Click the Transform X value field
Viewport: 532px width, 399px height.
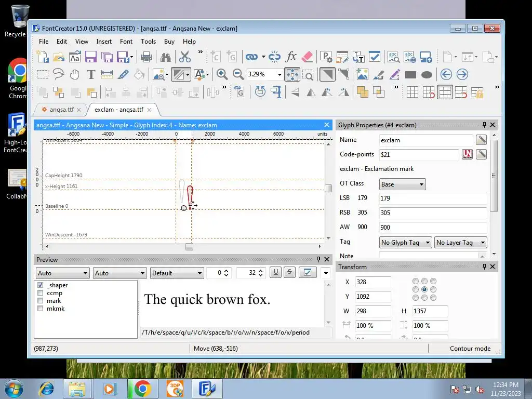tap(373, 282)
